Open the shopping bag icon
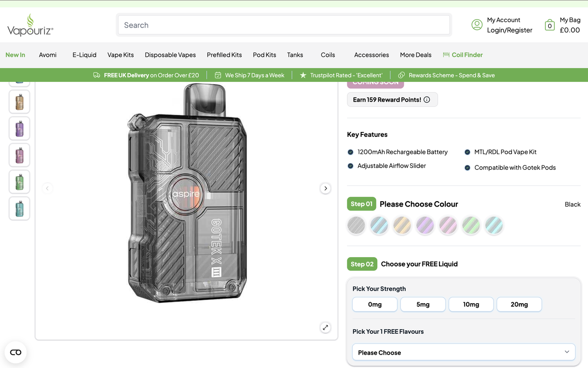This screenshot has height=368, width=588. [550, 25]
